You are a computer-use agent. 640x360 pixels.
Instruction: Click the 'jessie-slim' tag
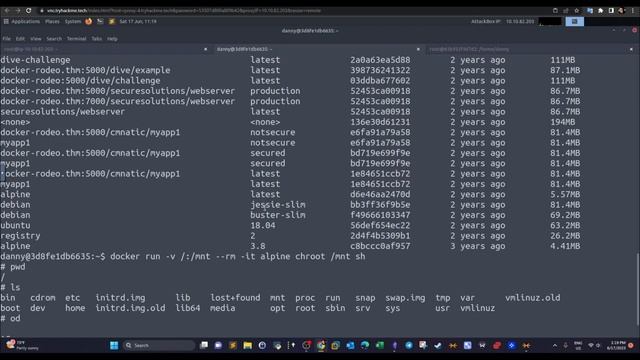(278, 205)
